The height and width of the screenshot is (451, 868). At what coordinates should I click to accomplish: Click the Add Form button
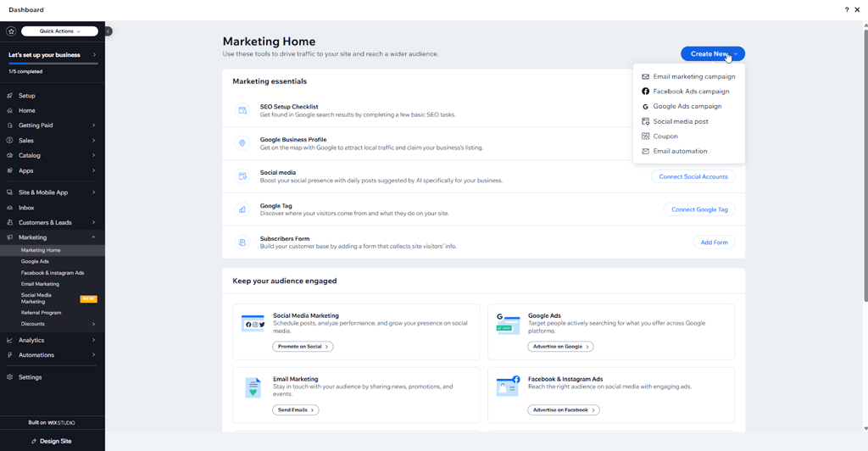[x=714, y=242]
